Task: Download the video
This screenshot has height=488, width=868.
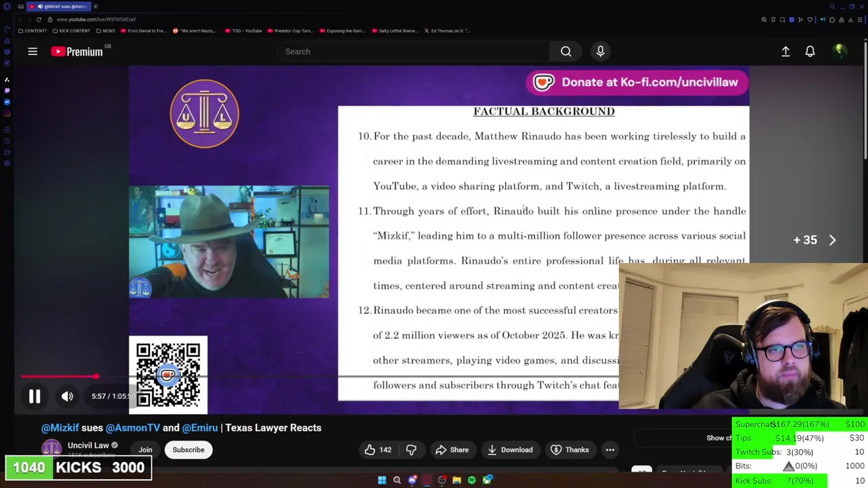Action: 509,450
